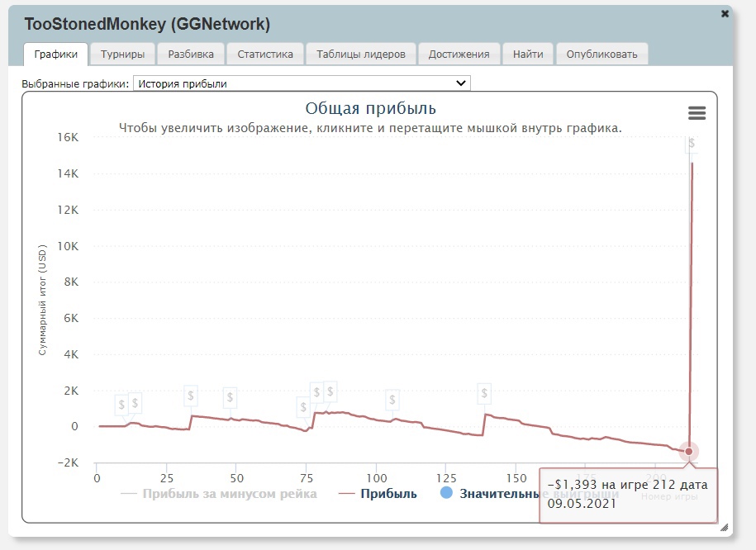Open the chart hamburger context menu

click(x=697, y=113)
